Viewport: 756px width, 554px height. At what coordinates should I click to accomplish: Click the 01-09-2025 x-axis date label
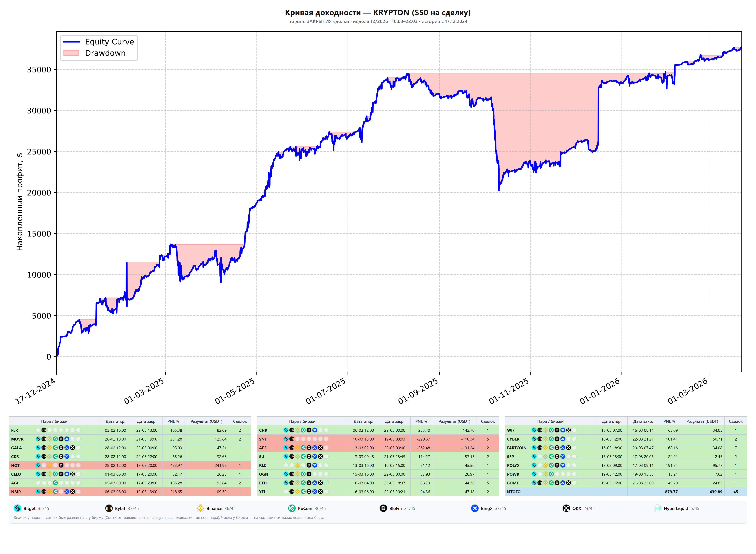[x=418, y=391]
